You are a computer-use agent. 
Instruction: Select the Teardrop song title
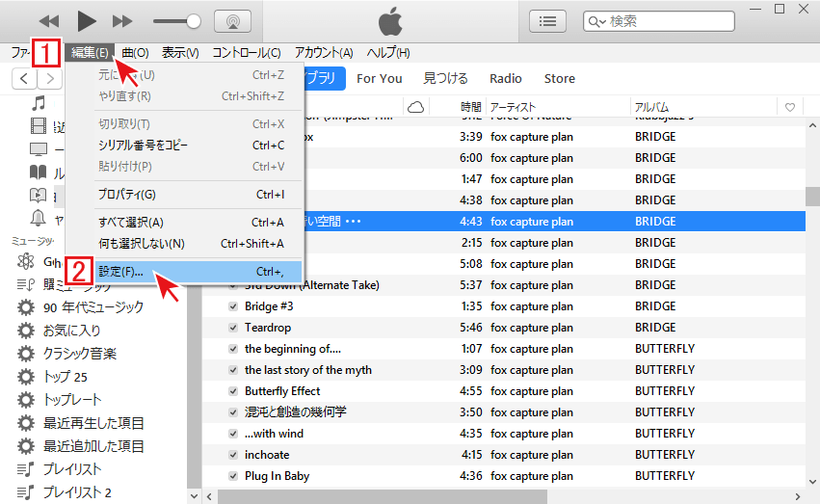coord(268,328)
